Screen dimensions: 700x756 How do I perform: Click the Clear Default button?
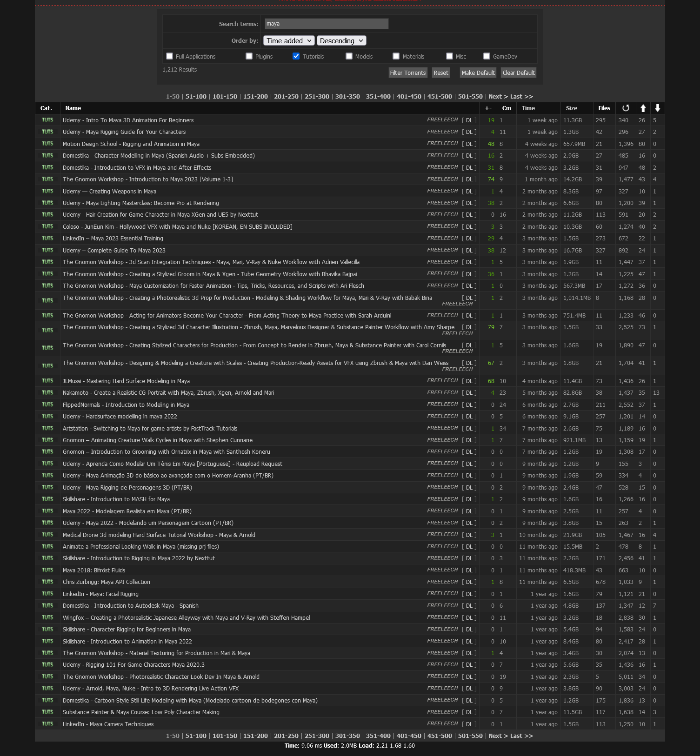519,73
